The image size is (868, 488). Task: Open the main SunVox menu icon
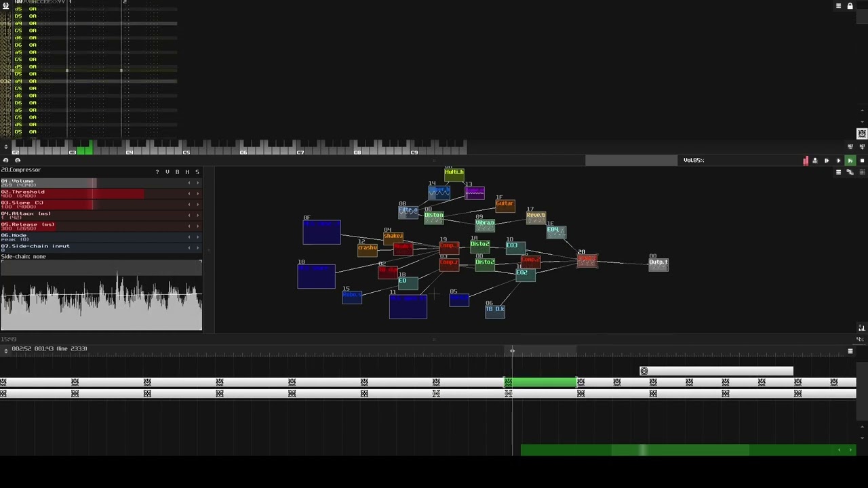click(5, 5)
